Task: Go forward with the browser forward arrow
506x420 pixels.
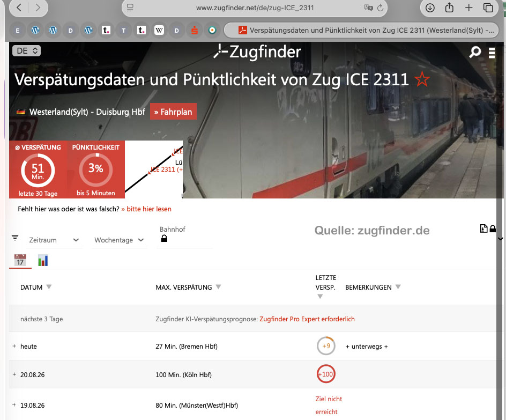Action: [x=38, y=8]
